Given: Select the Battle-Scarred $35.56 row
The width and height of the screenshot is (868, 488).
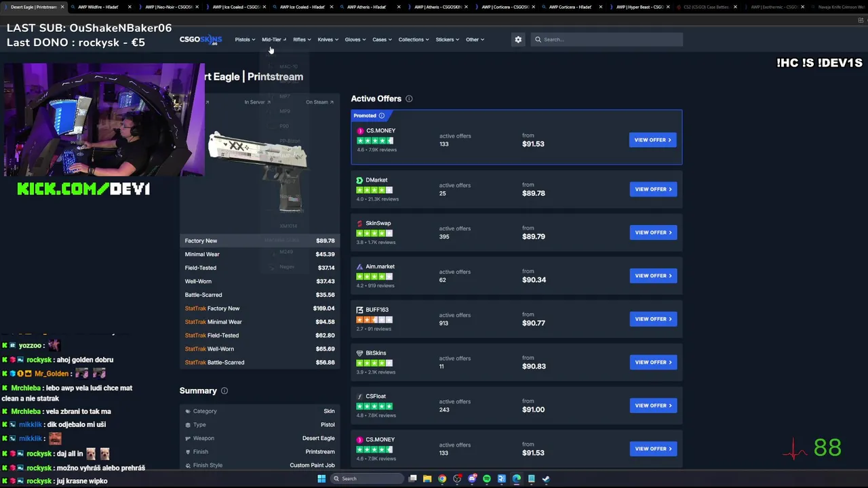Looking at the screenshot, I should 260,295.
